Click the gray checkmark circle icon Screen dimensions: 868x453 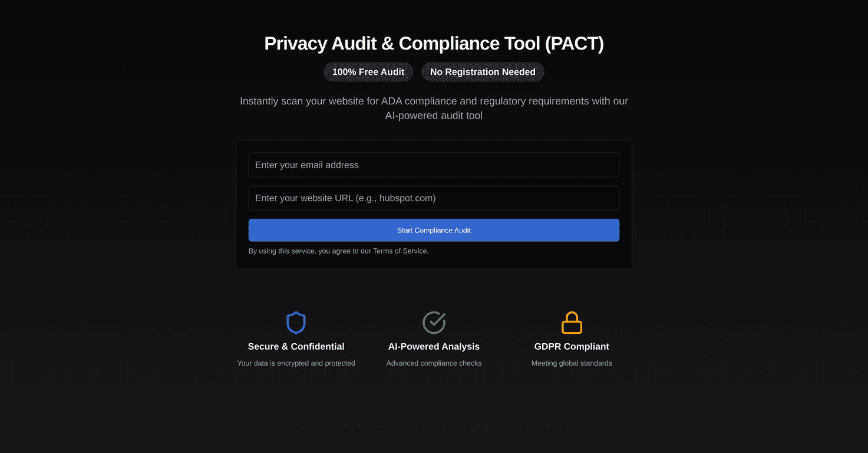click(x=434, y=323)
